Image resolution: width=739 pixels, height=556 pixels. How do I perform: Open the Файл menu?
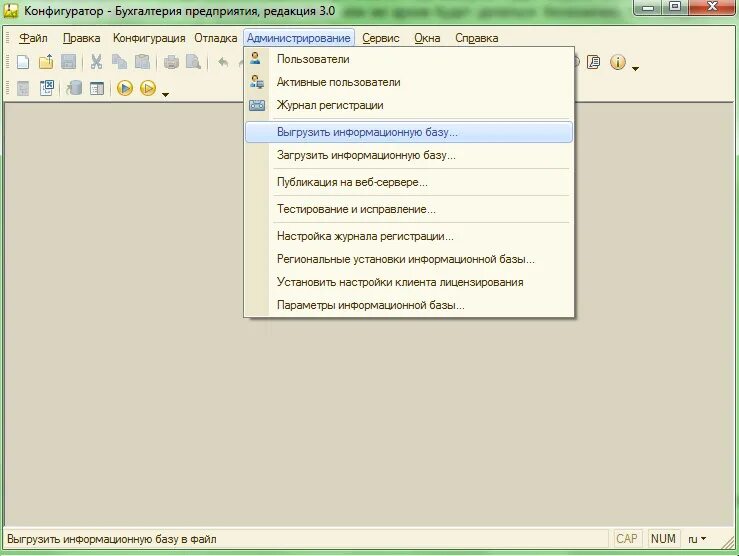click(x=33, y=38)
